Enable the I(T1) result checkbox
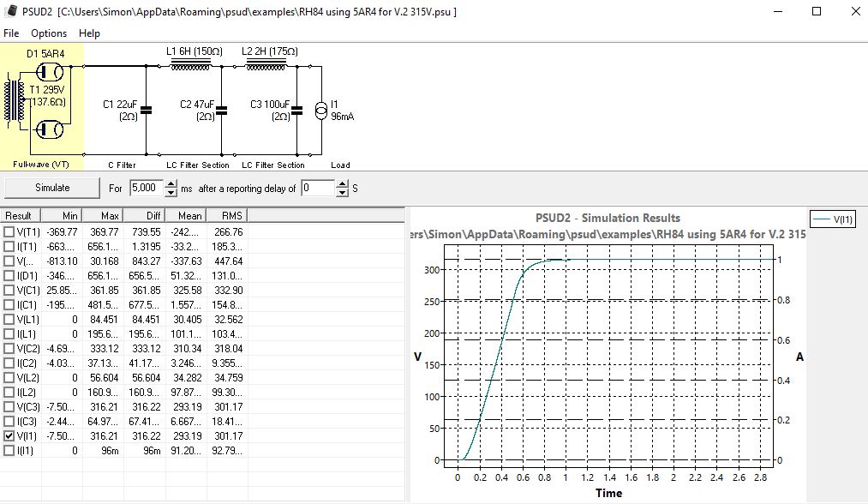The image size is (868, 504). pos(9,247)
